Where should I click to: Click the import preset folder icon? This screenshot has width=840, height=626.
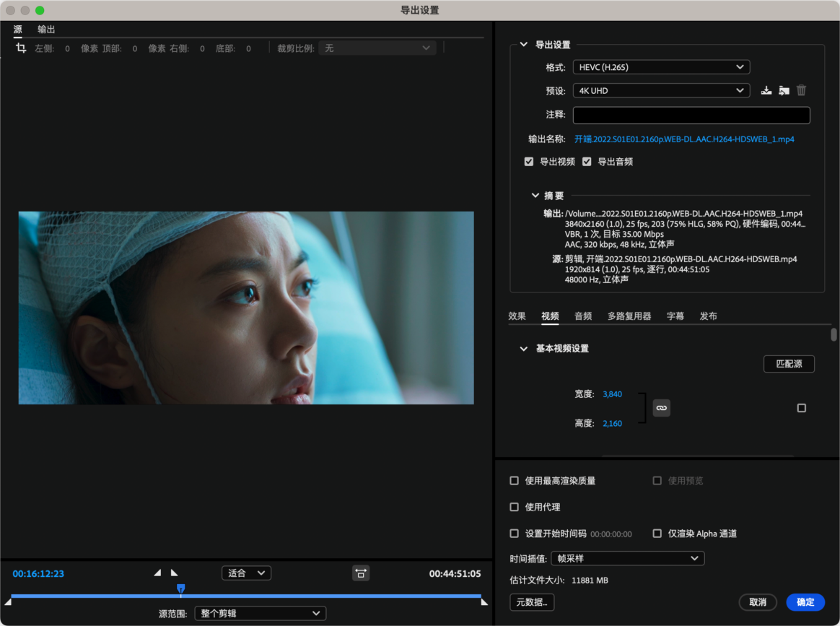pyautogui.click(x=784, y=90)
